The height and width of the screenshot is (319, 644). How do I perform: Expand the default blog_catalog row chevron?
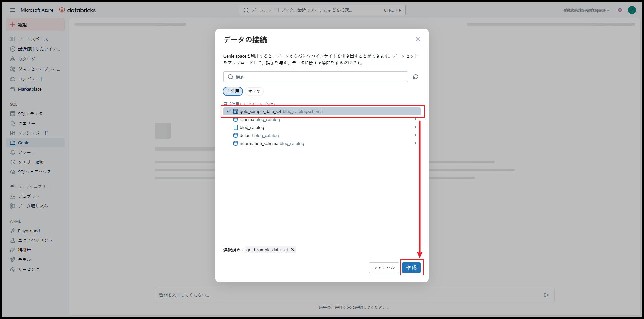tap(415, 135)
